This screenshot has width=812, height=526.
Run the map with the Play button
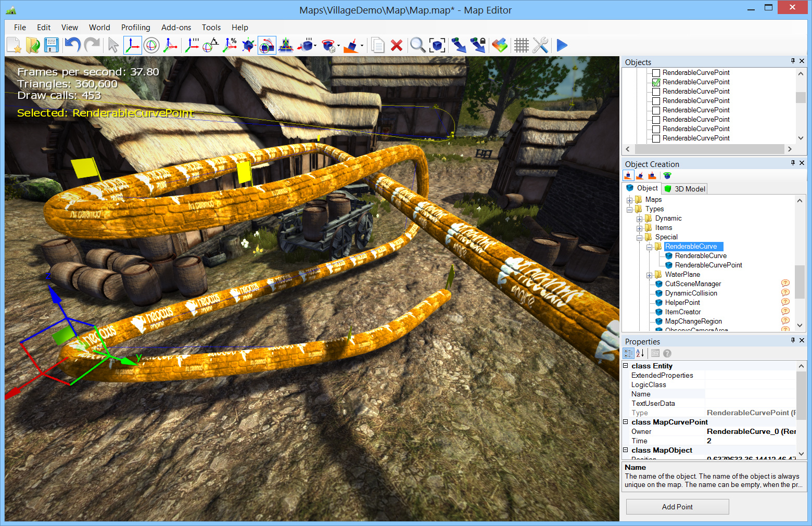click(561, 45)
